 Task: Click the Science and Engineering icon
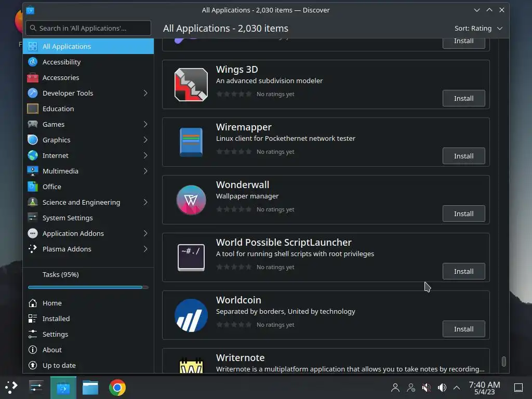[x=33, y=202]
